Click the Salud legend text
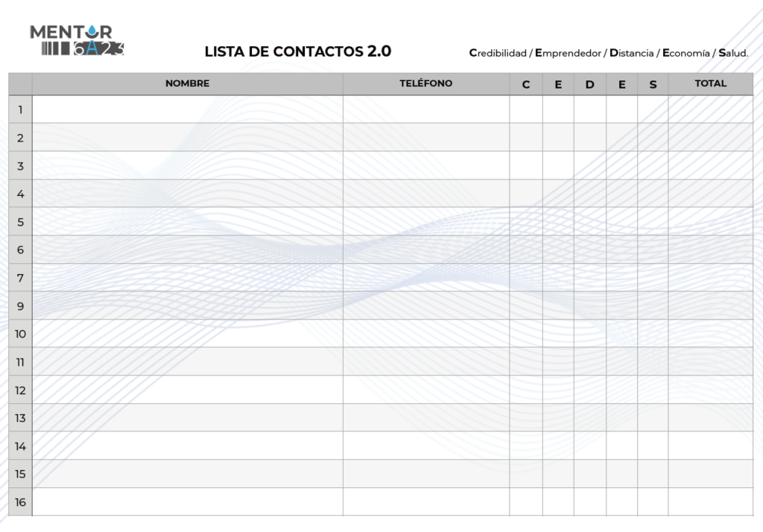Viewport: 763px width, 532px height. click(x=733, y=53)
